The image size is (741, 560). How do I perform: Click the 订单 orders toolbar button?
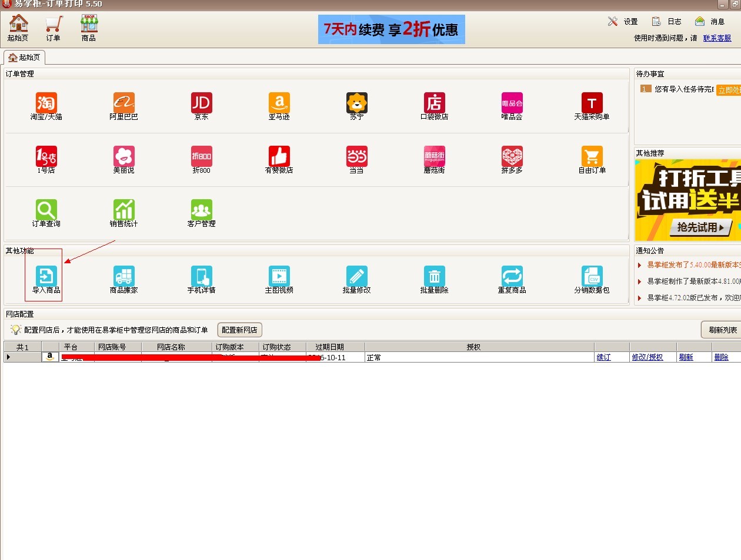[54, 28]
